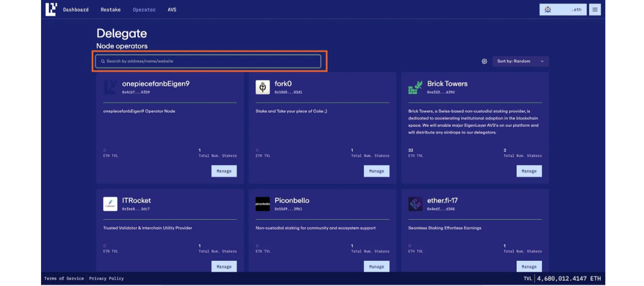
Task: Expand the Sort by: Random dropdown
Action: (520, 61)
